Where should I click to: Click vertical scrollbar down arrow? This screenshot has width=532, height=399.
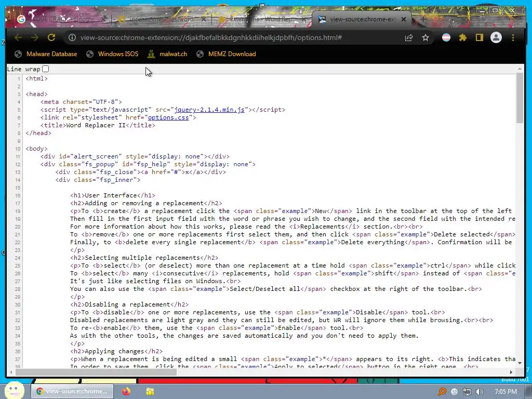click(520, 363)
